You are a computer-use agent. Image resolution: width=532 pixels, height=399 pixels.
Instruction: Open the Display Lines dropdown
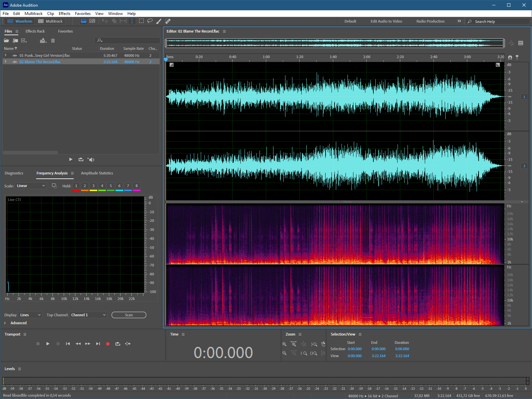31,315
